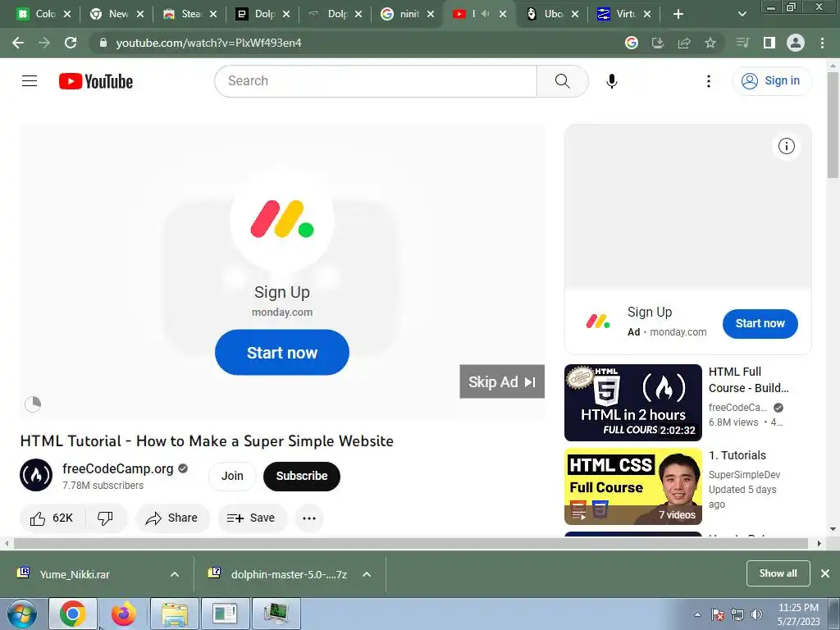Mute the YouTube tab audio icon
Viewport: 840px width, 630px height.
tap(486, 14)
